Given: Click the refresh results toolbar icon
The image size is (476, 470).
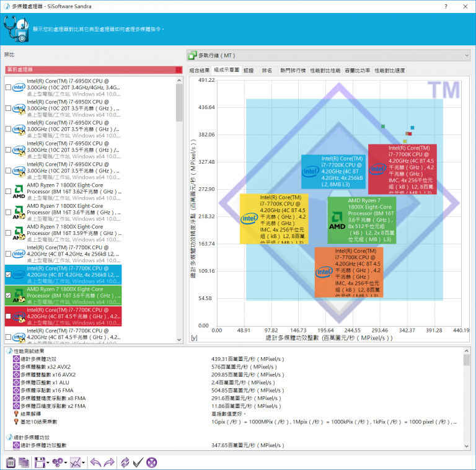Looking at the screenshot, I should pyautogui.click(x=125, y=463).
